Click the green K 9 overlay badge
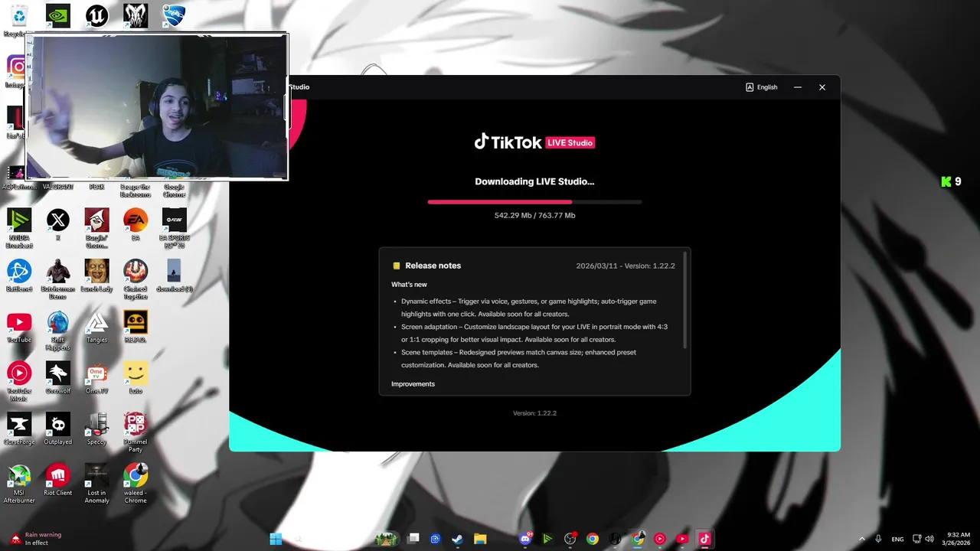980x551 pixels. point(951,181)
